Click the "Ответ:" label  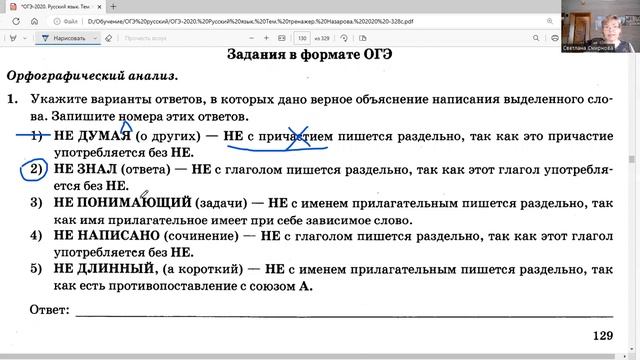49,310
